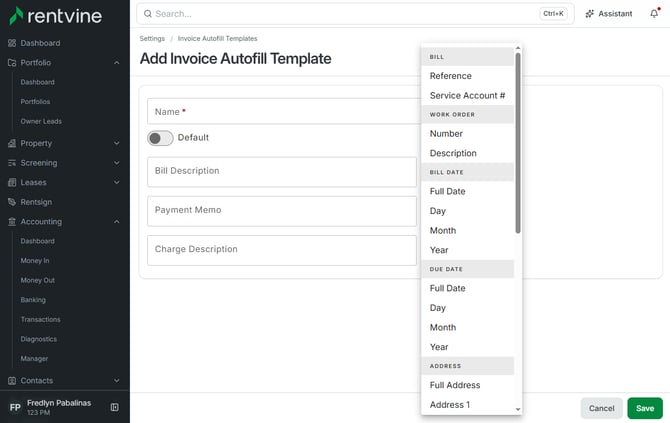This screenshot has width=670, height=423.
Task: Click into the Name input field
Action: click(x=284, y=112)
